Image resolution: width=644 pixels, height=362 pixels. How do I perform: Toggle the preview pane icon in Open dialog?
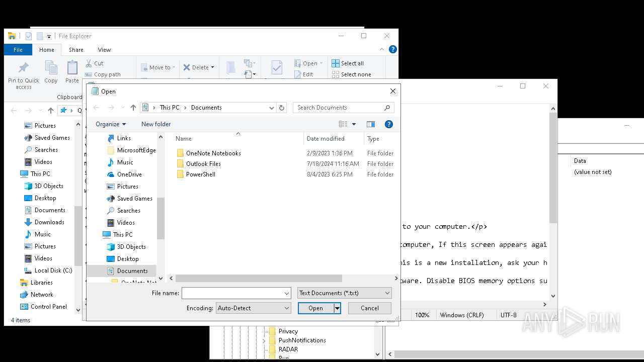pos(371,124)
